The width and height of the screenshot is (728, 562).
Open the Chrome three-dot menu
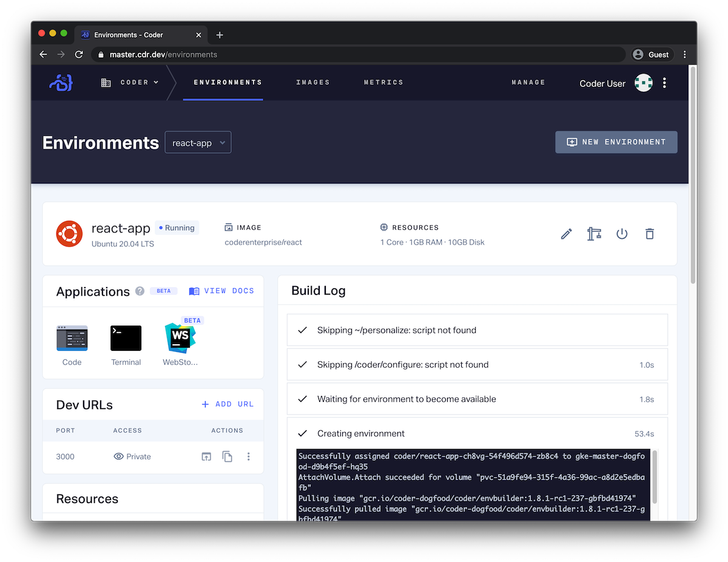pos(685,55)
